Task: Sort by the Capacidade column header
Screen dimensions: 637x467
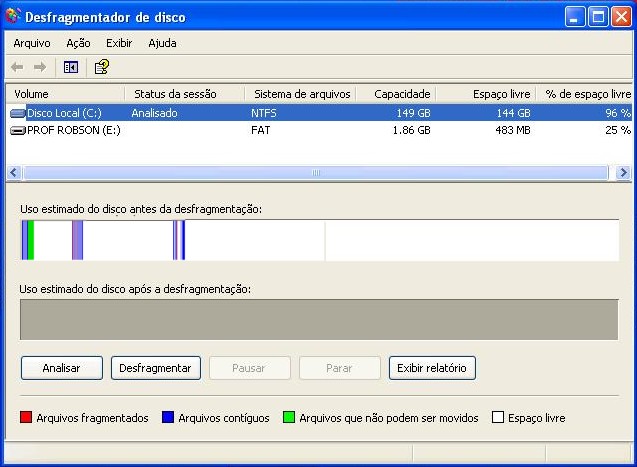Action: pos(396,94)
